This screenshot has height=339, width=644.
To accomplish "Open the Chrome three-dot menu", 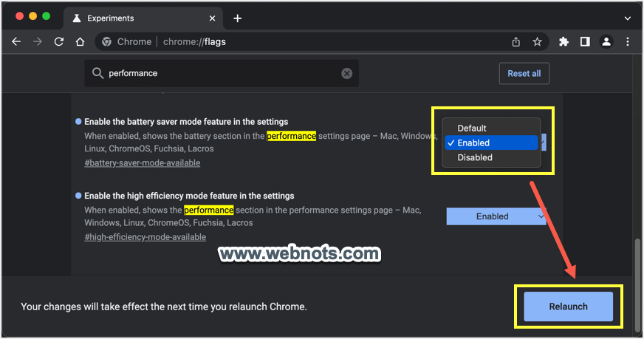I will point(628,42).
